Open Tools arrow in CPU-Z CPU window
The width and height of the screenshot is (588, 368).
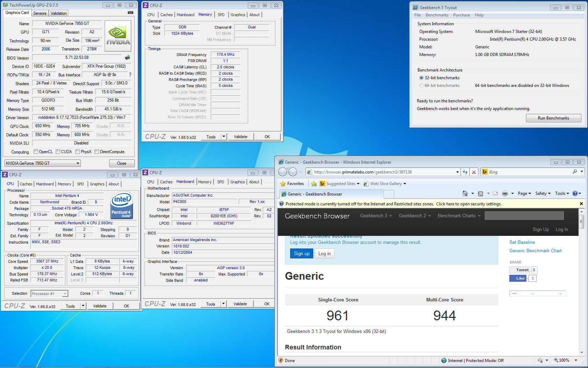pos(83,306)
